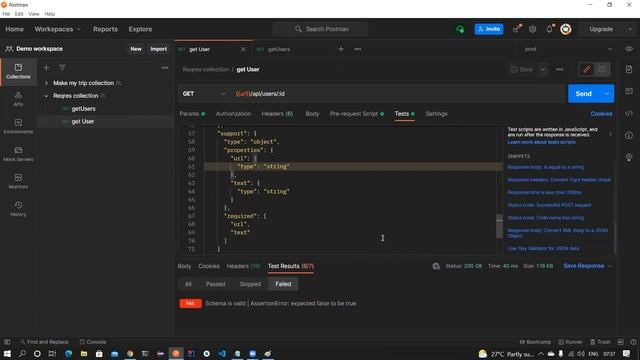
Task: Open request info icon in right sidebar
Action: (x=629, y=135)
